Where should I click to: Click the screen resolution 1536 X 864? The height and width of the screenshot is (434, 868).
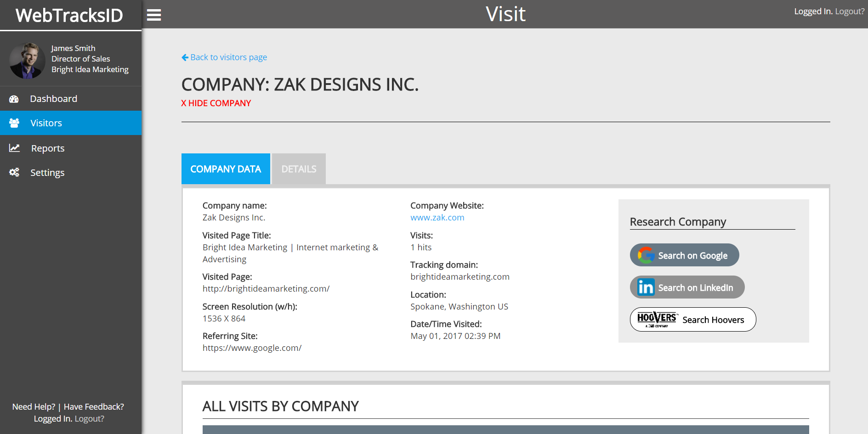pyautogui.click(x=224, y=319)
